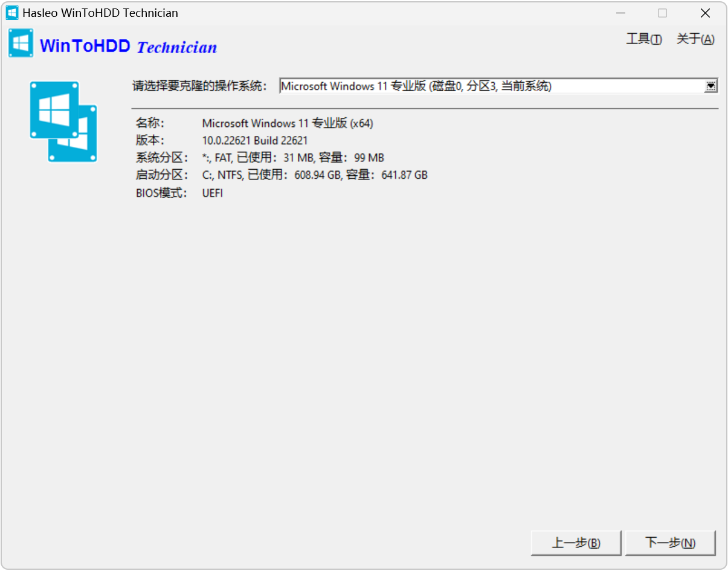The height and width of the screenshot is (571, 728).
Task: Proceed with 下一步(N) button
Action: [670, 543]
